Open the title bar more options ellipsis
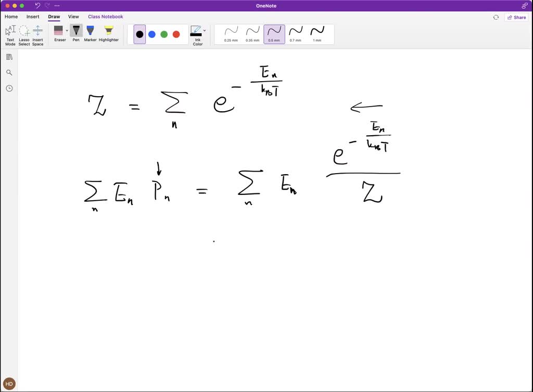This screenshot has width=533, height=392. pyautogui.click(x=58, y=6)
